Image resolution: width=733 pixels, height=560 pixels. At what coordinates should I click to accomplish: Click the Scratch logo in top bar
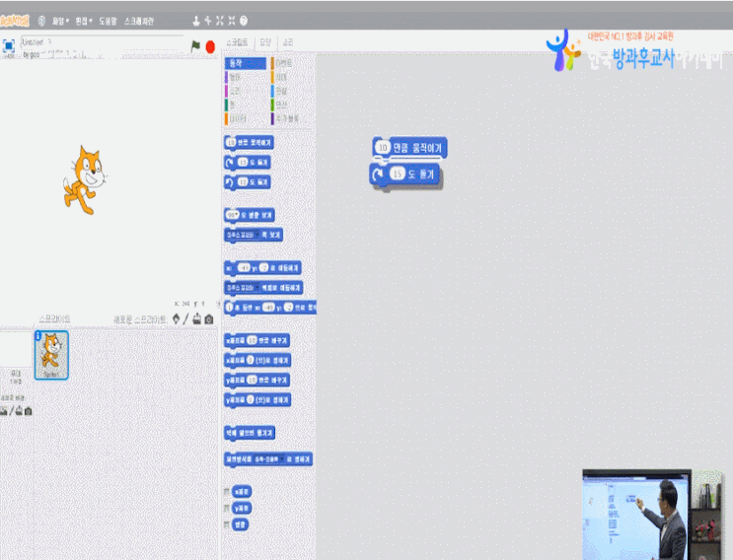point(15,21)
